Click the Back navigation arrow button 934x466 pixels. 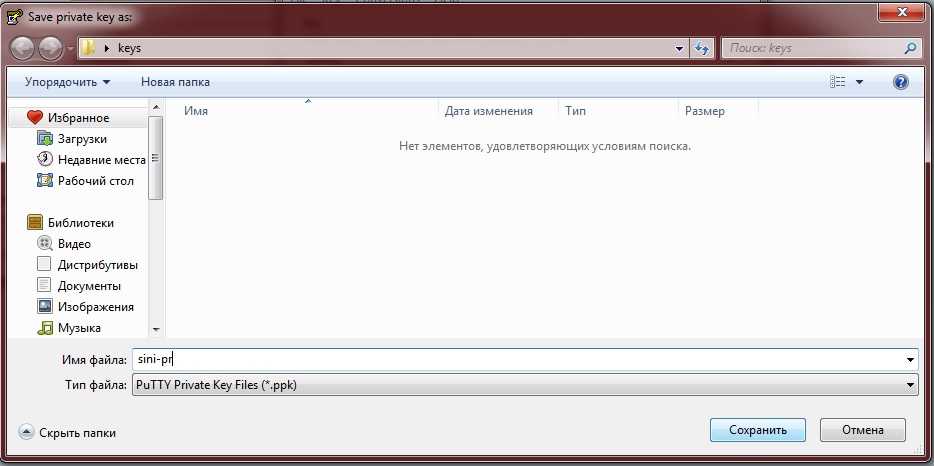click(x=23, y=48)
